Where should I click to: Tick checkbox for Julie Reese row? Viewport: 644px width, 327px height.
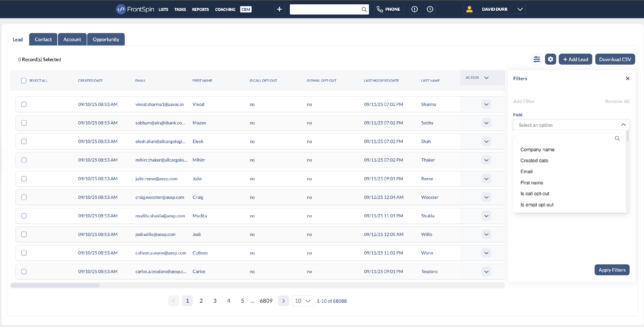[24, 179]
